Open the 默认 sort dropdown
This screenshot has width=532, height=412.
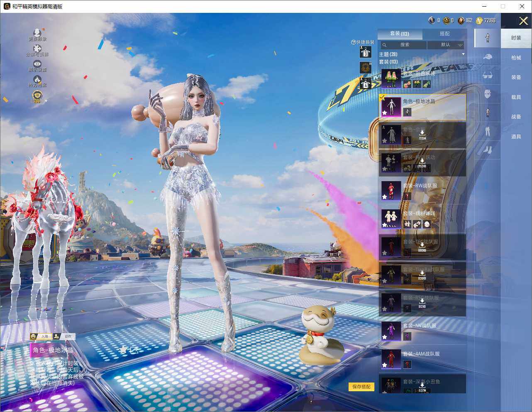click(446, 45)
